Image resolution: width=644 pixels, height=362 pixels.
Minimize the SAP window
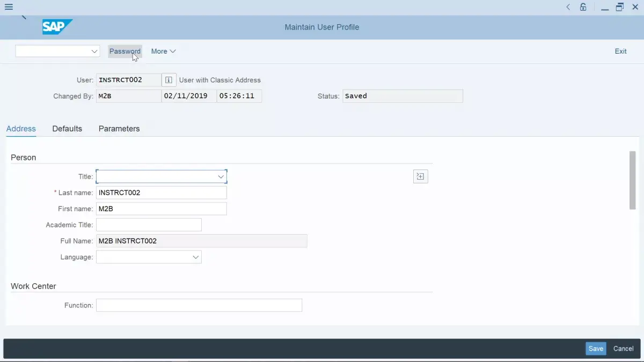pyautogui.click(x=605, y=8)
